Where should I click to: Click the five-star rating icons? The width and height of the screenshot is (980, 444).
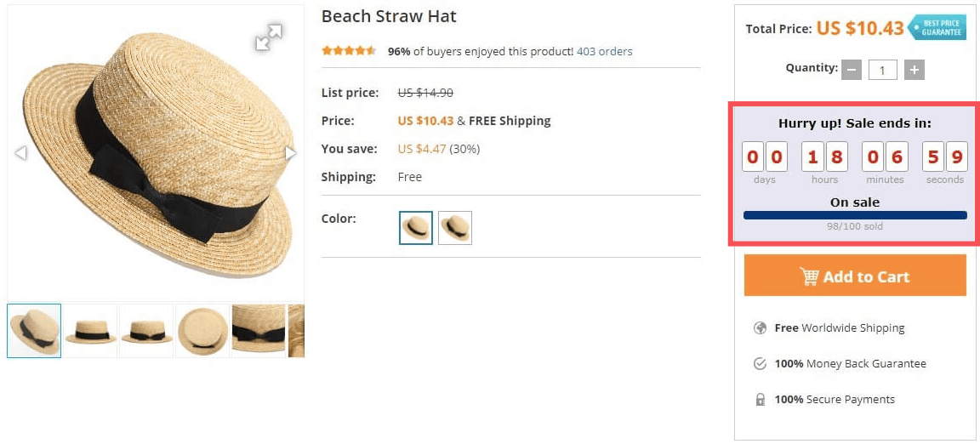point(349,51)
